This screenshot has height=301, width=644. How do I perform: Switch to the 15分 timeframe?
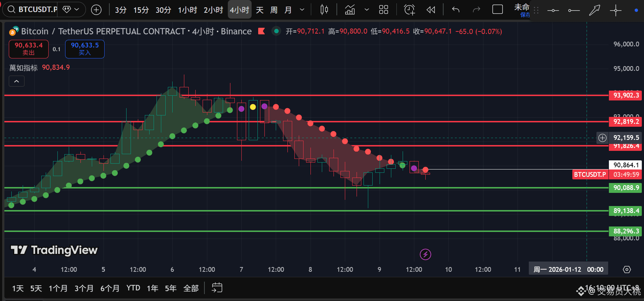[x=141, y=10]
